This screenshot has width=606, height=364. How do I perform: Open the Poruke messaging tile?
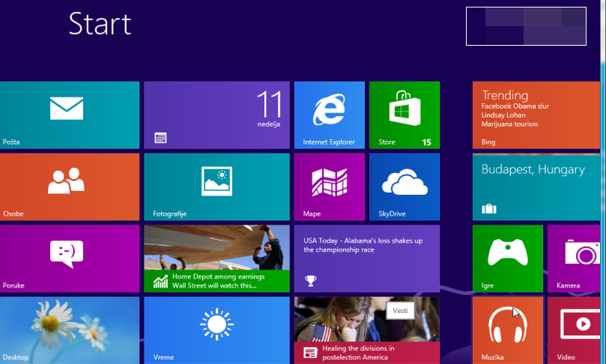click(x=70, y=258)
